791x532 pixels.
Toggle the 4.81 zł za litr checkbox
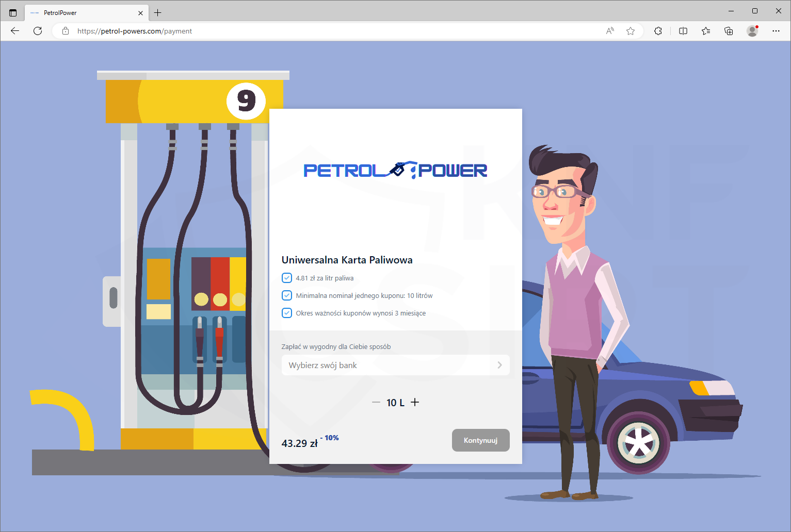287,278
